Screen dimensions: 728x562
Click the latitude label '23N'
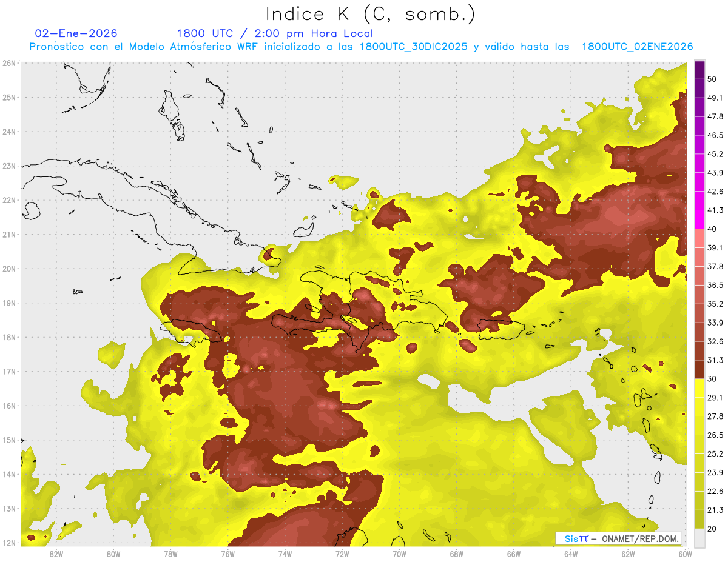pos(8,166)
